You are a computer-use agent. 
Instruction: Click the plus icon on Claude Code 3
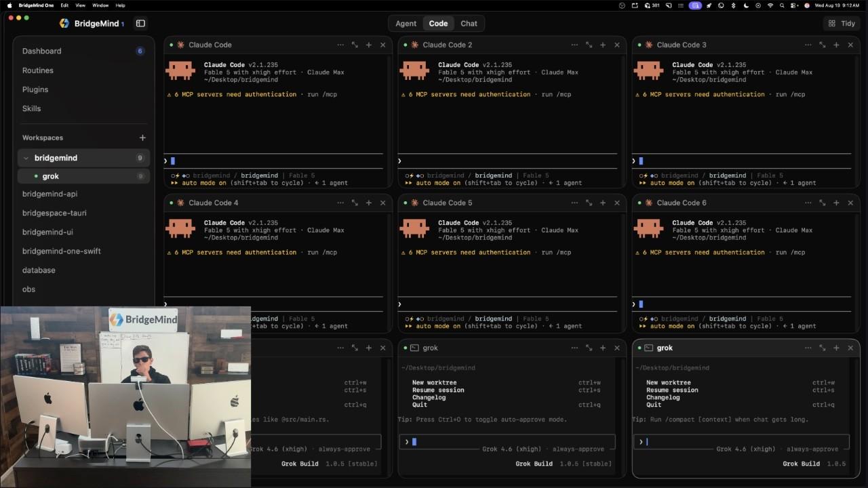(x=837, y=45)
